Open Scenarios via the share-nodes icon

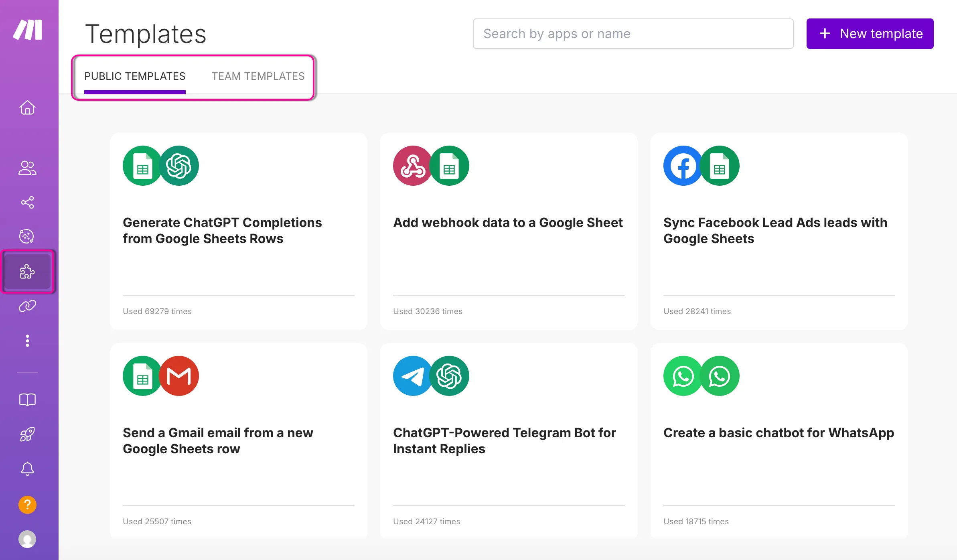pyautogui.click(x=27, y=202)
